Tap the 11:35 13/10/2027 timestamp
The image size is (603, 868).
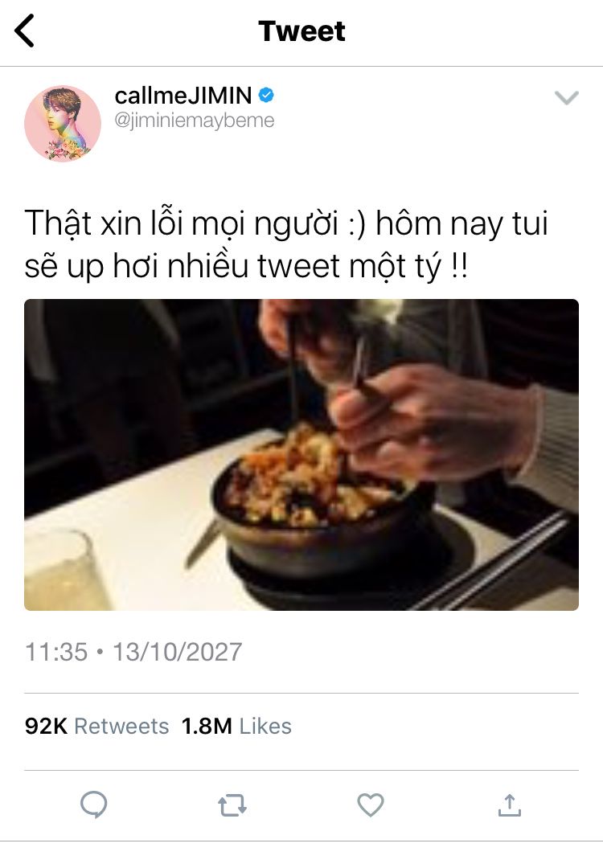[x=133, y=652]
